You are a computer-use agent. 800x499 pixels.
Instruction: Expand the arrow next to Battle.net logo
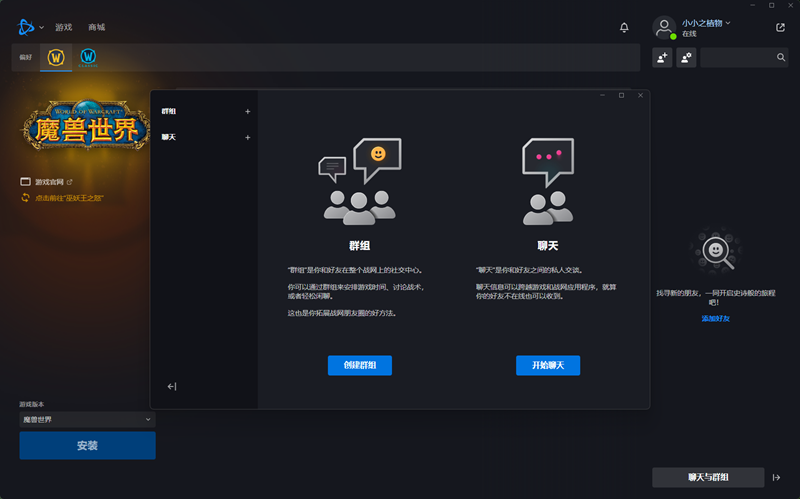41,28
